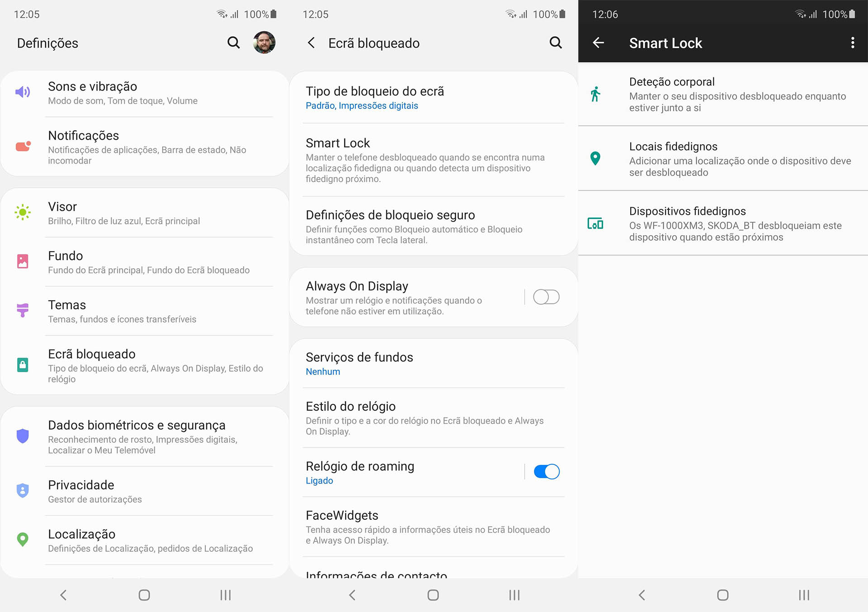
Task: Tap recents button under Definições screen
Action: pos(226,595)
